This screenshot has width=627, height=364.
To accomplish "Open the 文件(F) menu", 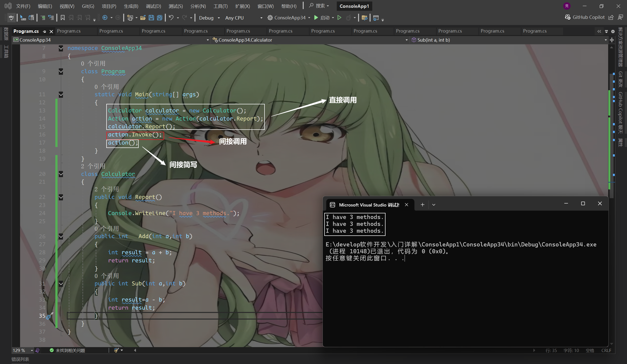I will pyautogui.click(x=23, y=6).
